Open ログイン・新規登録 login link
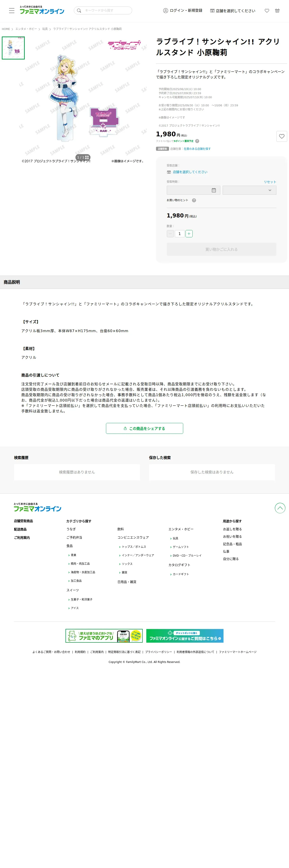The height and width of the screenshot is (868, 289). click(x=183, y=10)
